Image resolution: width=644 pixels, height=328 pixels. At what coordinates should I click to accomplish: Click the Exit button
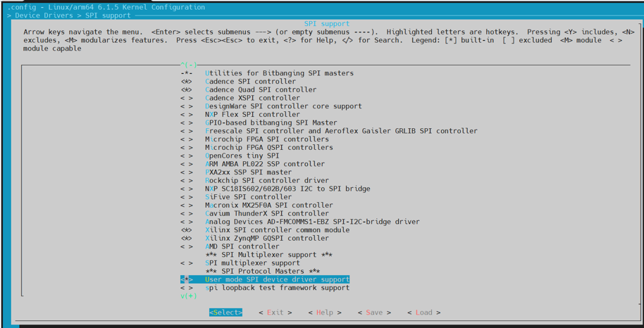[275, 313]
